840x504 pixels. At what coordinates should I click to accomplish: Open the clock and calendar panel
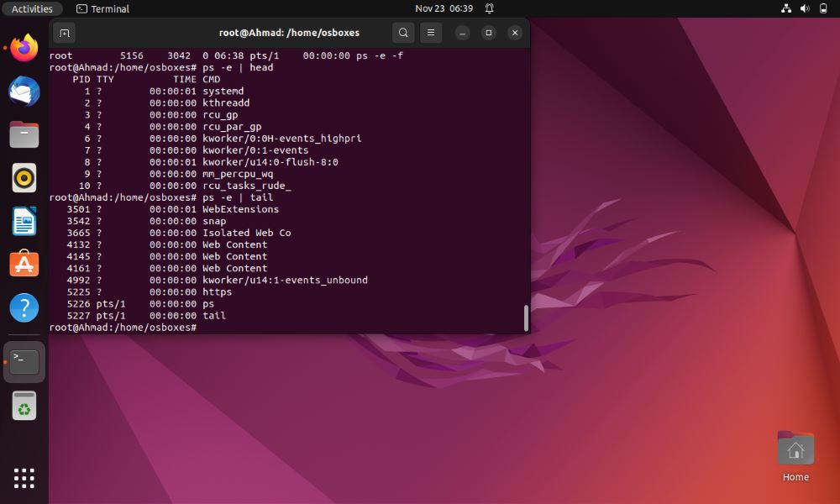tap(444, 8)
